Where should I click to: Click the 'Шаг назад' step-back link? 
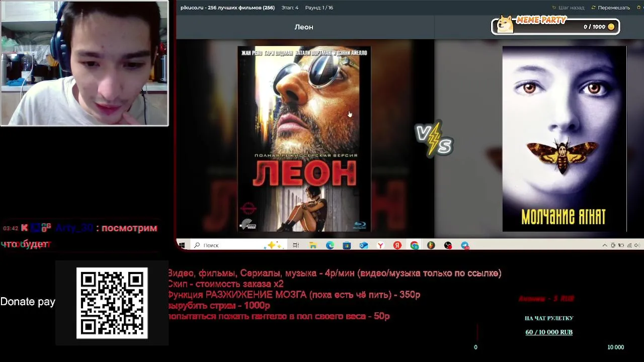point(569,8)
